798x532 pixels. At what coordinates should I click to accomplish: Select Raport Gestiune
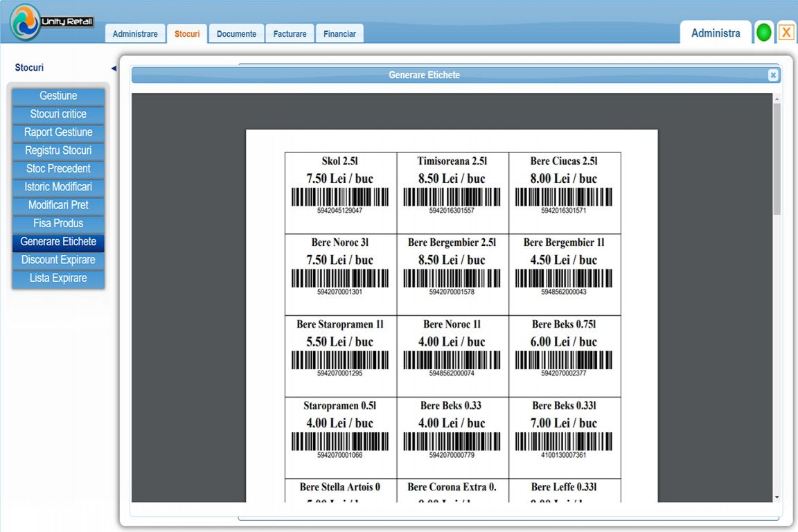coord(58,132)
